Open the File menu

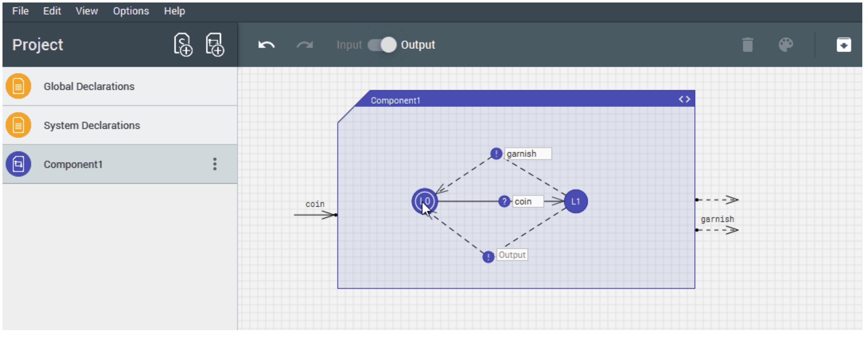point(20,11)
